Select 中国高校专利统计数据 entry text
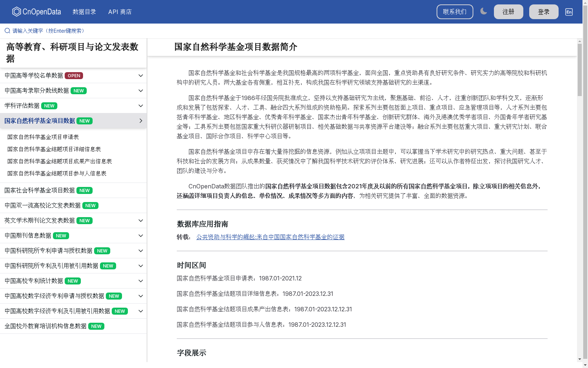This screenshot has height=368, width=588. 34,281
